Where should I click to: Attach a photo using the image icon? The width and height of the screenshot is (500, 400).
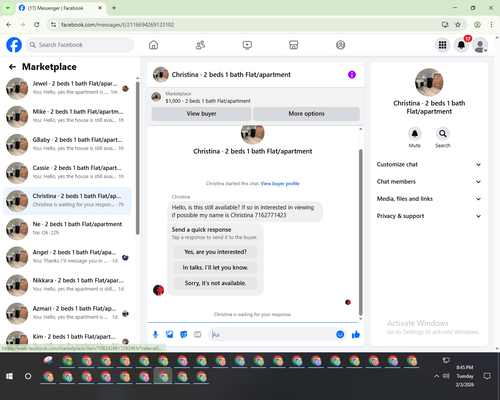pyautogui.click(x=170, y=334)
